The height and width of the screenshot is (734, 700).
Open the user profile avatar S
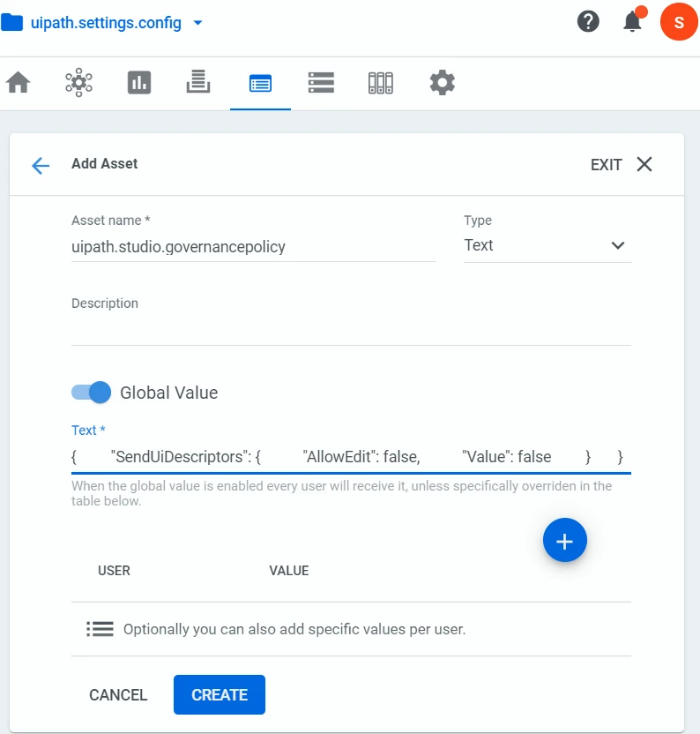pos(679,21)
